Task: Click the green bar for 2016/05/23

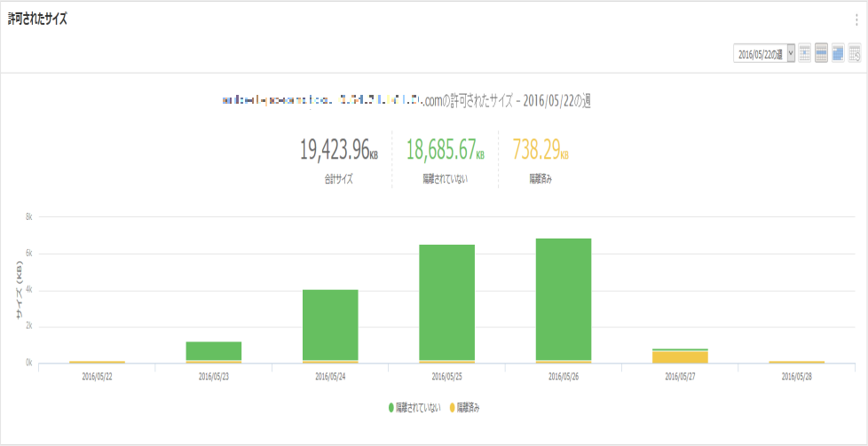Action: (213, 350)
